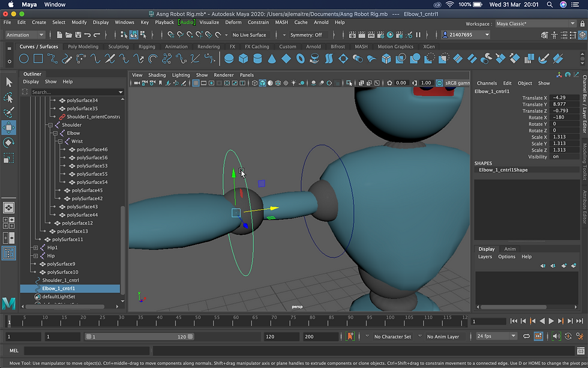588x368 pixels.
Task: Open the Constrain menu
Action: pyautogui.click(x=258, y=22)
